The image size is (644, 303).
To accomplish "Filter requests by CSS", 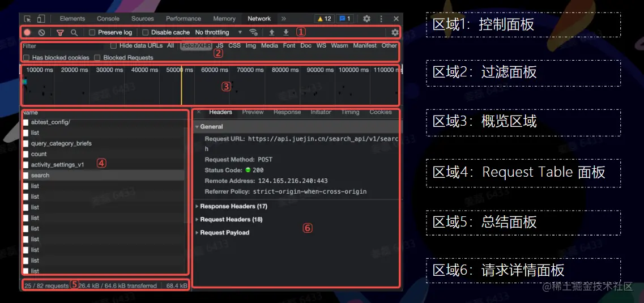I will coord(234,45).
